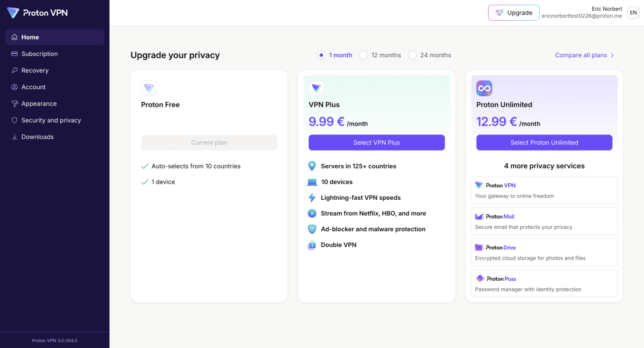Click the 4 more privacy services heading
Viewport: 644px width, 348px height.
click(x=544, y=166)
